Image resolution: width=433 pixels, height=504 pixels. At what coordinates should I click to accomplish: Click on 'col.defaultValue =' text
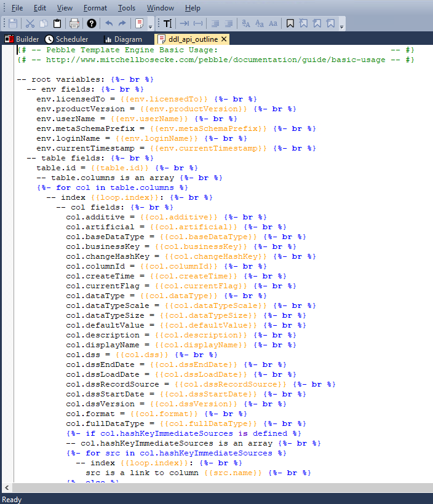tap(110, 325)
